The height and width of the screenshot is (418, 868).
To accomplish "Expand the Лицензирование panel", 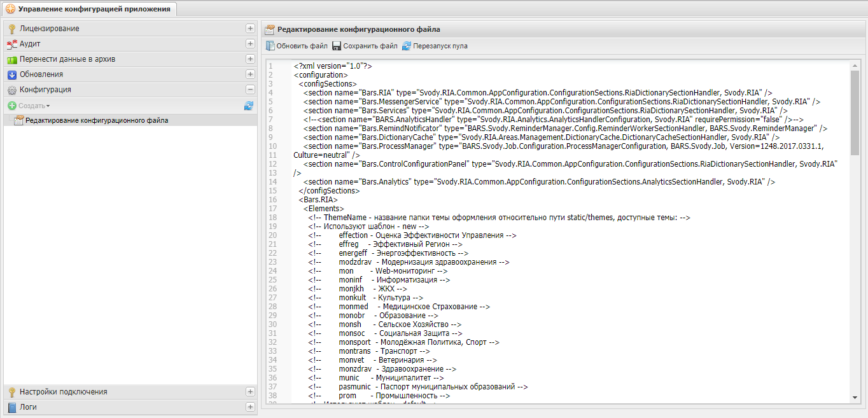I will (x=250, y=29).
